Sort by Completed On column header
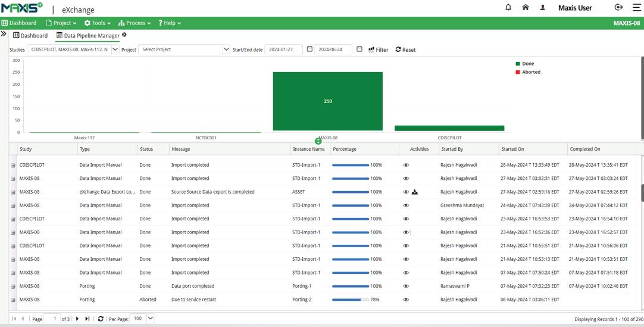This screenshot has width=644, height=327. [602, 149]
